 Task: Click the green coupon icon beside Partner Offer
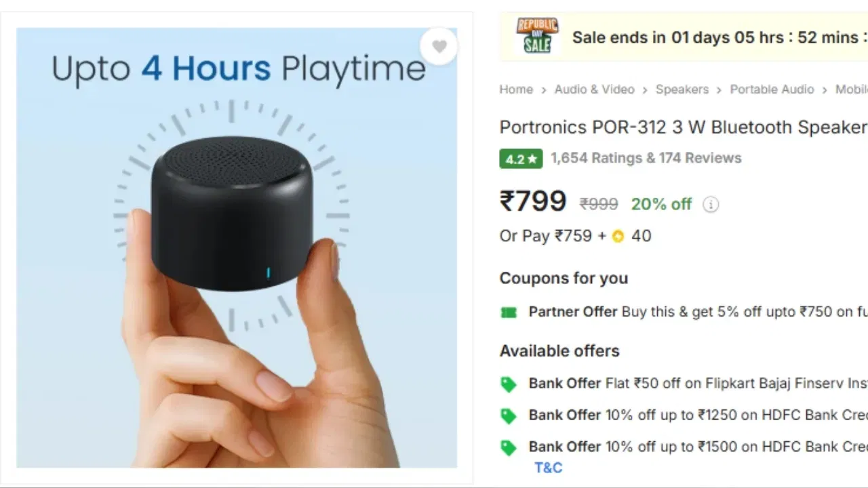pyautogui.click(x=510, y=312)
